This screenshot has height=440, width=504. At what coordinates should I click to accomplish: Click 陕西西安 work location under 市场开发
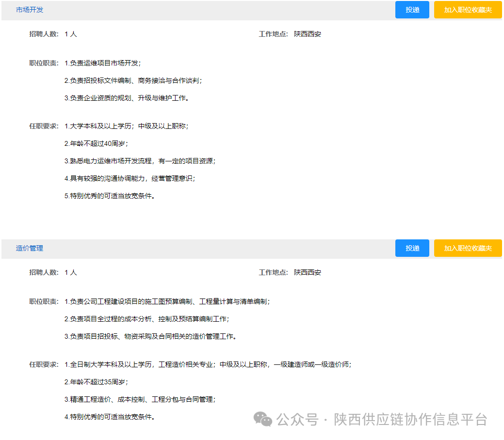tap(308, 34)
